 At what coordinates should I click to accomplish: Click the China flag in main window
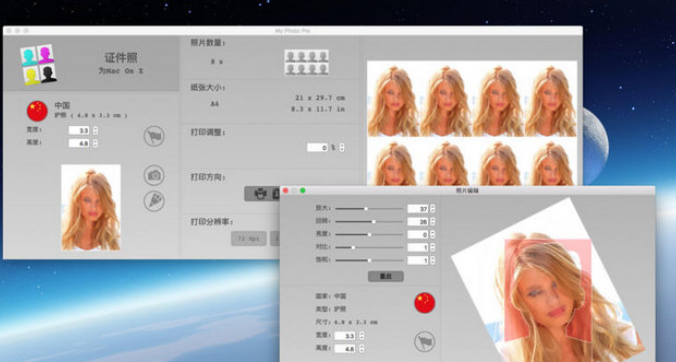[x=37, y=111]
